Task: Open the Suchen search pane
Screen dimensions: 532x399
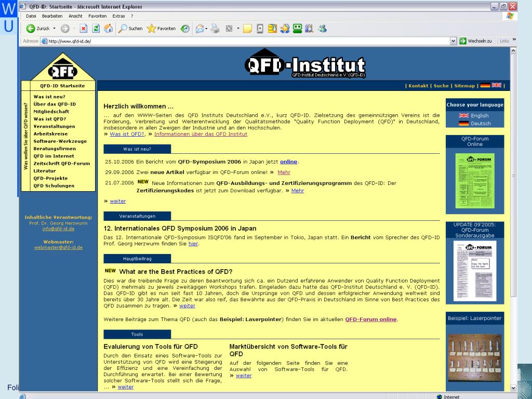Action: [x=130, y=29]
